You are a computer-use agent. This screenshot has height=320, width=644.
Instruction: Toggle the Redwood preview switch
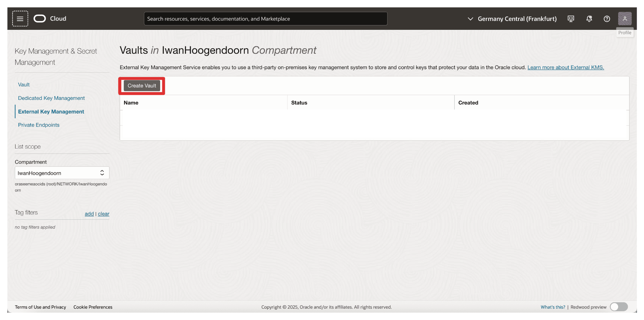619,307
